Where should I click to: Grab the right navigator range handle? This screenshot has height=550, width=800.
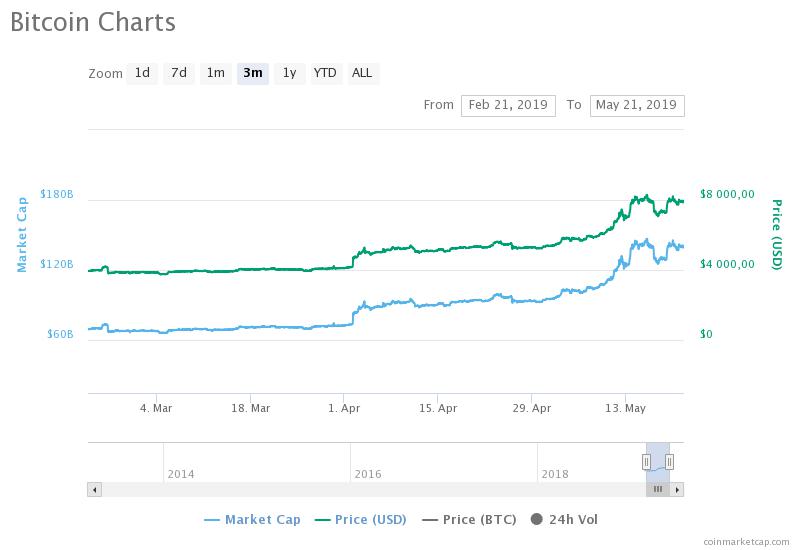pyautogui.click(x=669, y=462)
